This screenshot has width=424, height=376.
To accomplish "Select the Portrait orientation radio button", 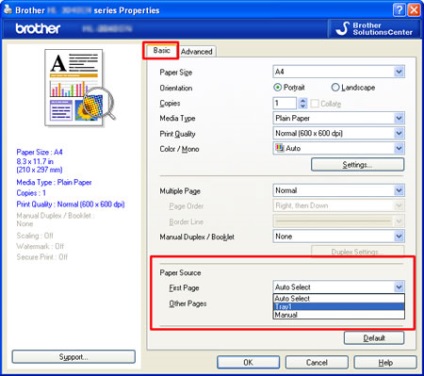I will coord(277,87).
